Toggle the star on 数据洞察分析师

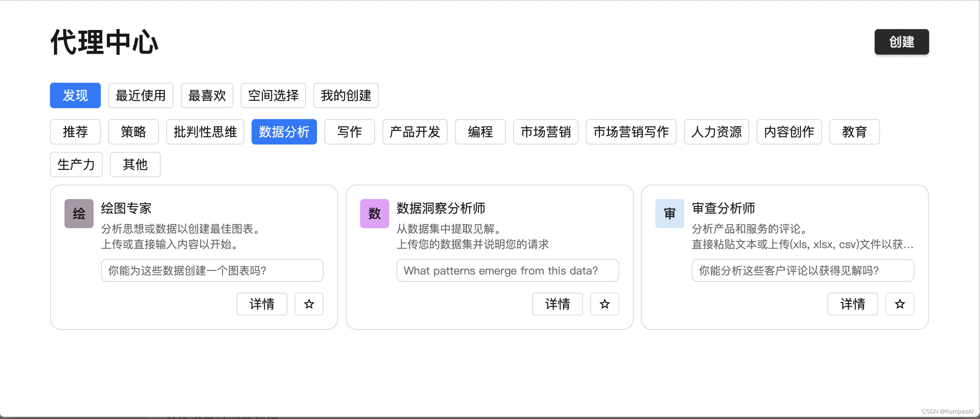point(604,304)
